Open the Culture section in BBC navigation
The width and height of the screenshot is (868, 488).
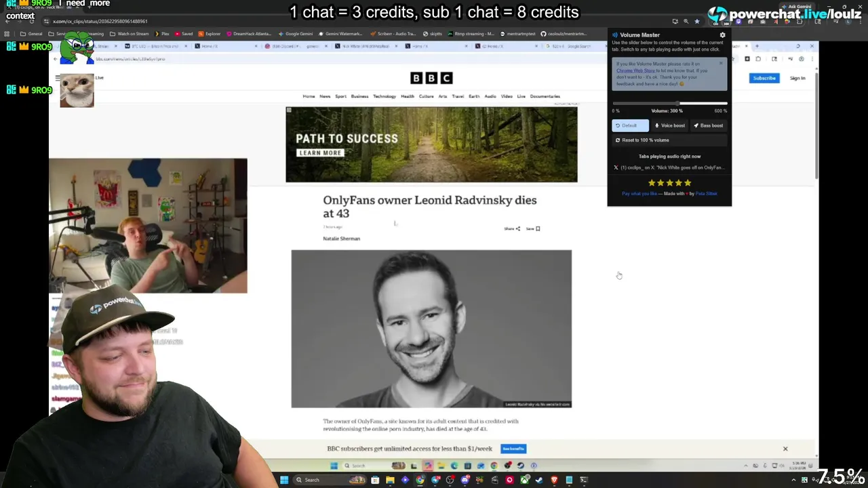(x=426, y=96)
